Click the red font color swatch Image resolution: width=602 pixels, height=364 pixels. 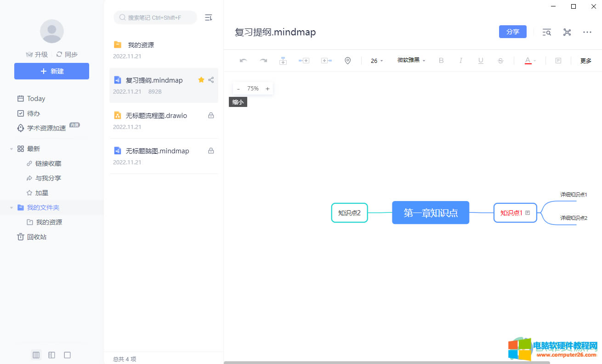[x=528, y=61]
